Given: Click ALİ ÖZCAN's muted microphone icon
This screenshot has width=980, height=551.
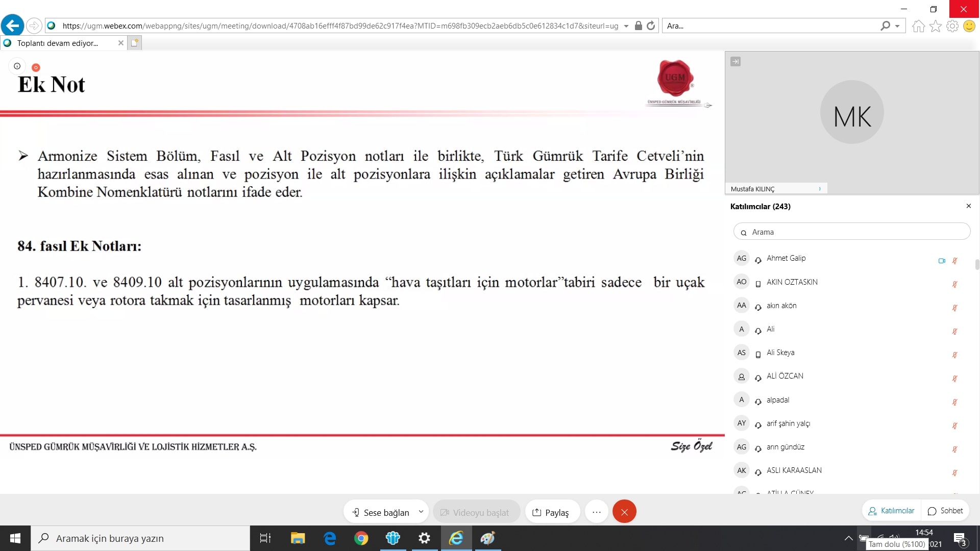Looking at the screenshot, I should tap(954, 379).
